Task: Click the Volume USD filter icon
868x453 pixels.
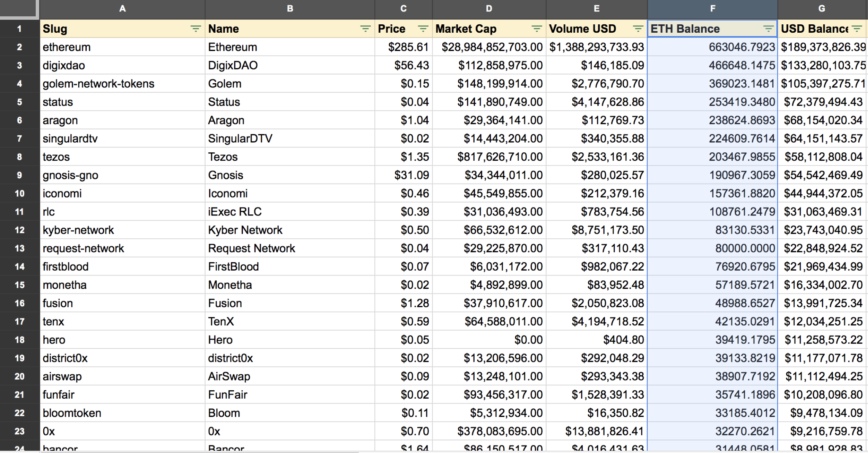Action: (638, 29)
